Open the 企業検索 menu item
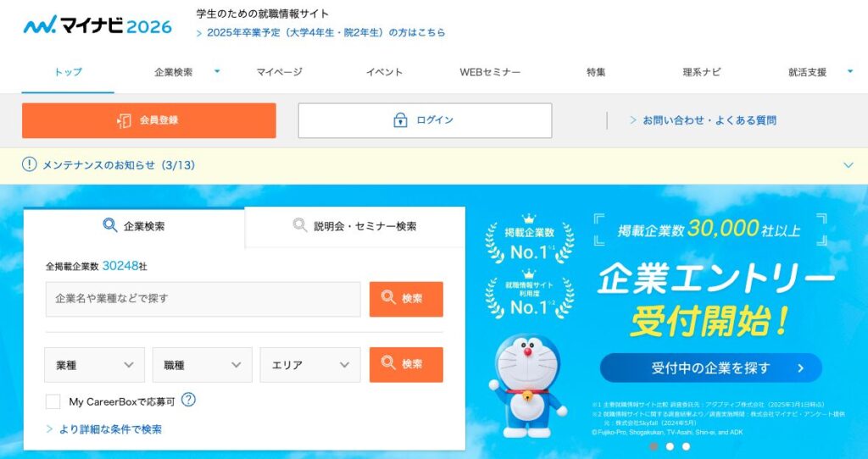 (173, 72)
